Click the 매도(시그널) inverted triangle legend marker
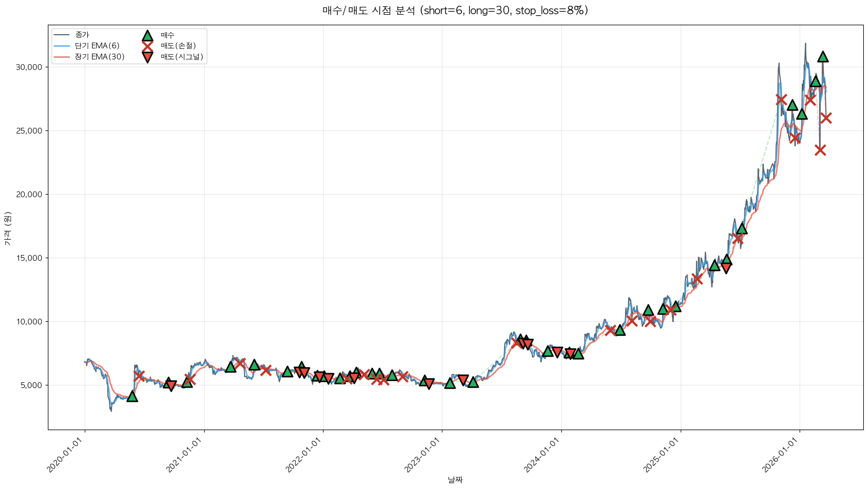The height and width of the screenshot is (489, 868). [147, 57]
